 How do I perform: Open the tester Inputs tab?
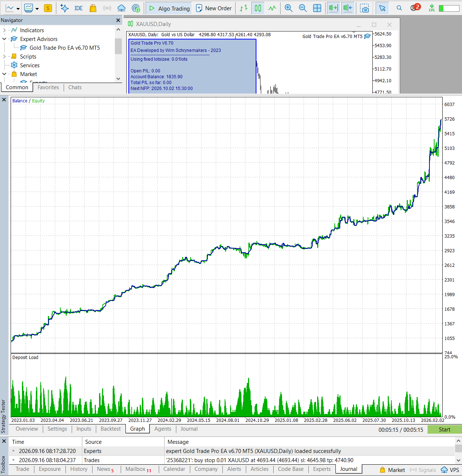[84, 429]
